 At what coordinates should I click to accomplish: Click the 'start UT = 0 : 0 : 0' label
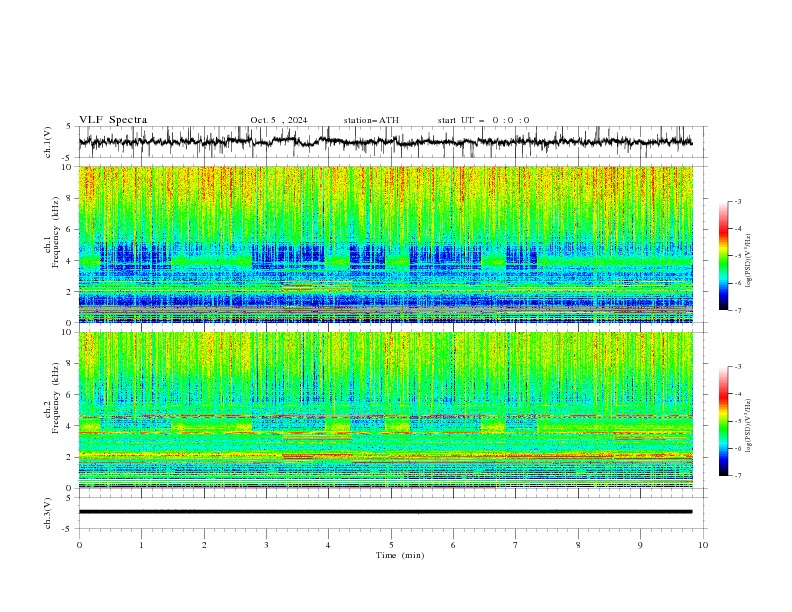coord(483,120)
